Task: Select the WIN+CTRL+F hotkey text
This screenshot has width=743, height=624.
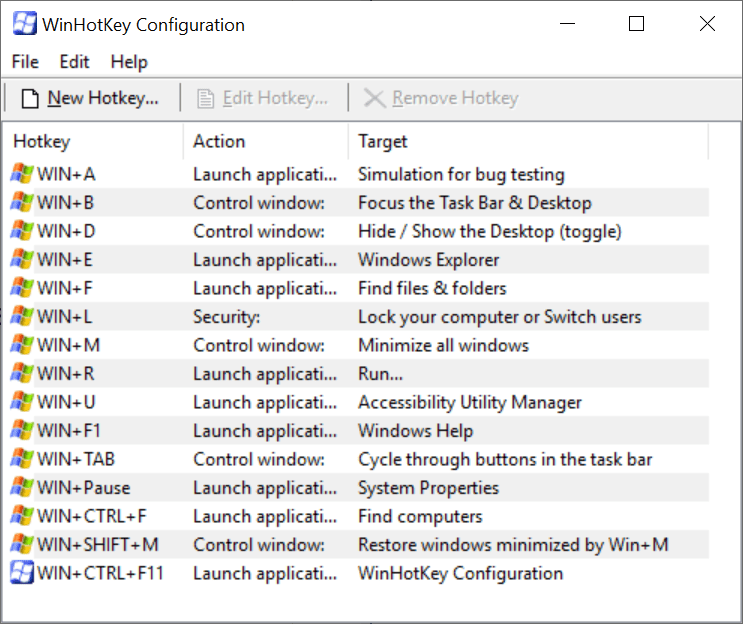Action: (92, 516)
